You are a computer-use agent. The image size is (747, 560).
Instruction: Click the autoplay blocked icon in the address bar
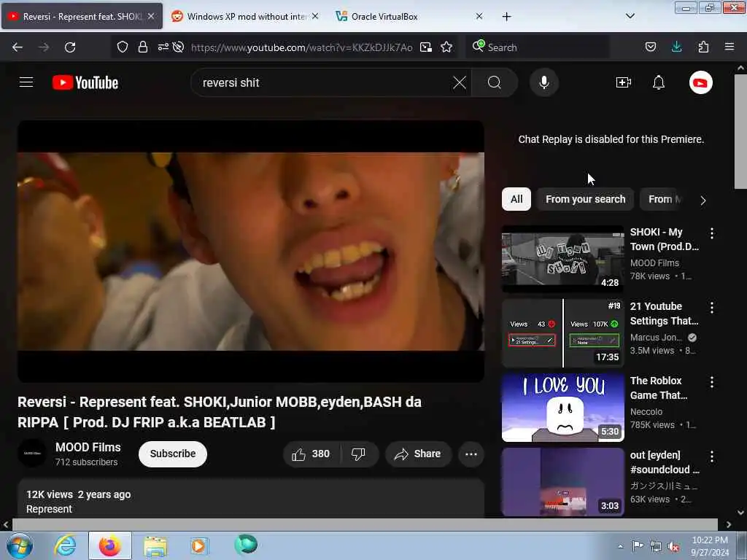pyautogui.click(x=178, y=47)
